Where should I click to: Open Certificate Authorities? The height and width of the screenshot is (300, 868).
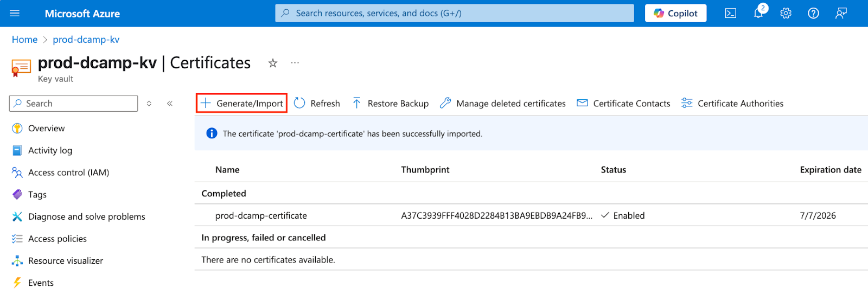pyautogui.click(x=732, y=103)
